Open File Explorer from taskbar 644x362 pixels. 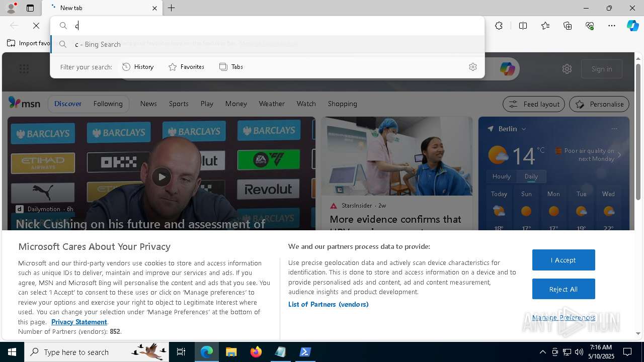[x=231, y=352]
